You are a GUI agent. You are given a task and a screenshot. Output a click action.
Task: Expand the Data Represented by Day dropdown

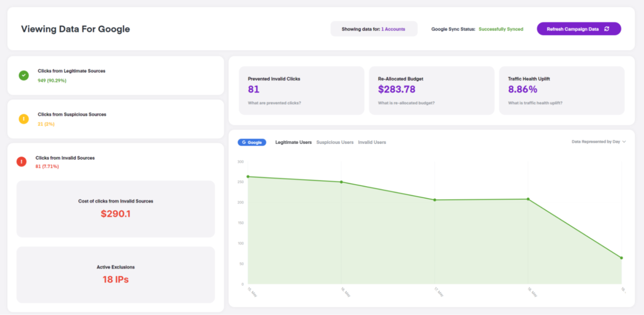point(599,141)
